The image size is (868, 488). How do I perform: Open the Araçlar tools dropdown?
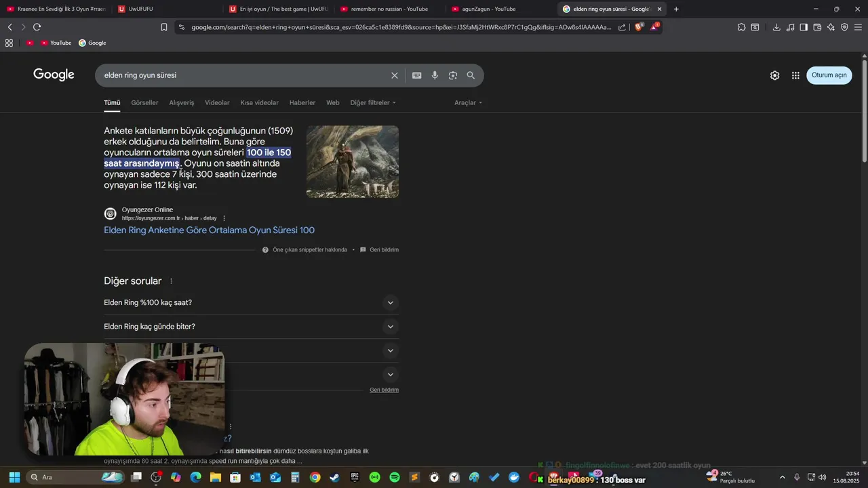click(x=469, y=103)
